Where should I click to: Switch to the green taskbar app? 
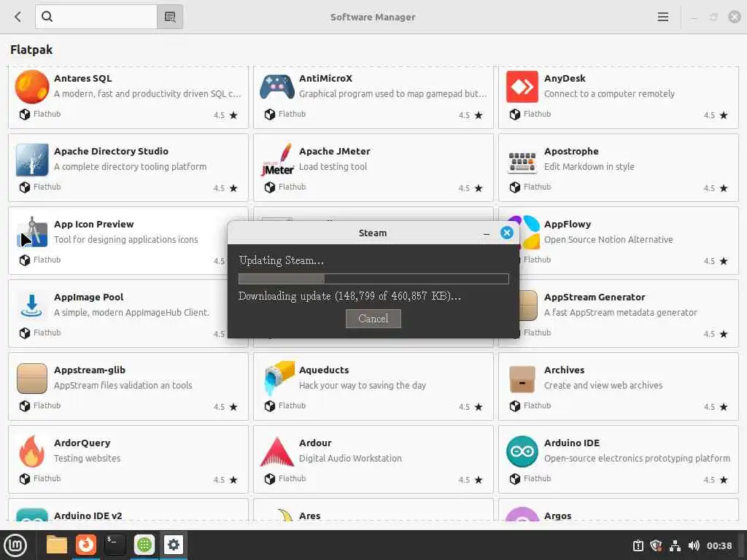click(144, 544)
